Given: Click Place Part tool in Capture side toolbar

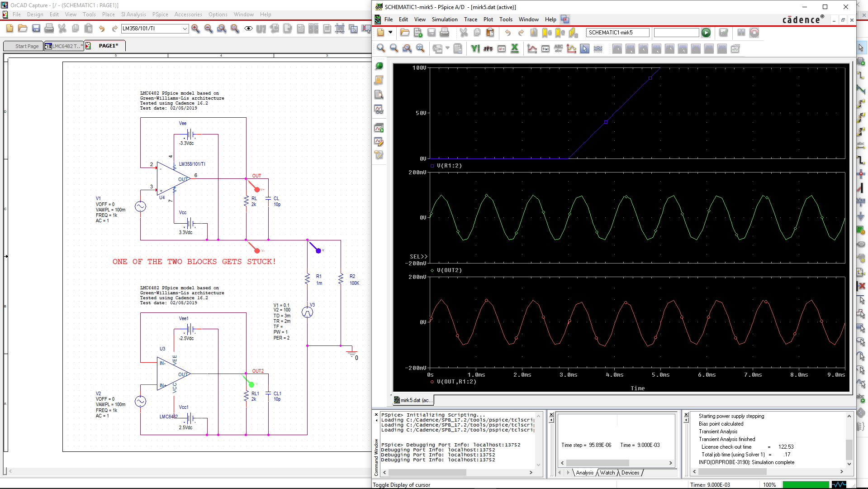Looking at the screenshot, I should [x=861, y=61].
